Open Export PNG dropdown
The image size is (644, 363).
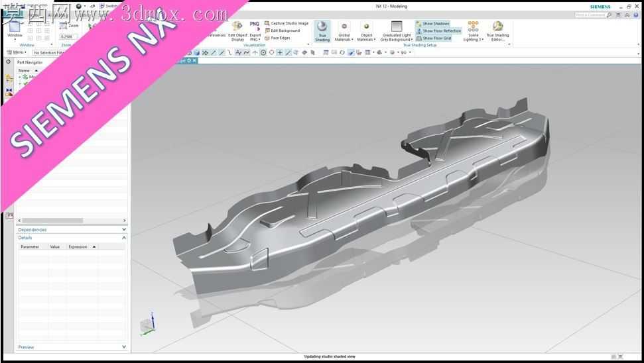coord(255,32)
